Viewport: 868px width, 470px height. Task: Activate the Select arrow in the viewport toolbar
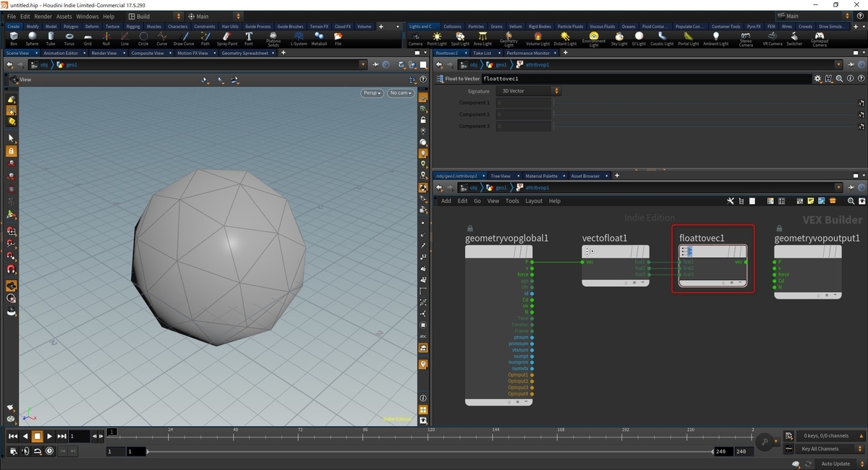pos(11,137)
